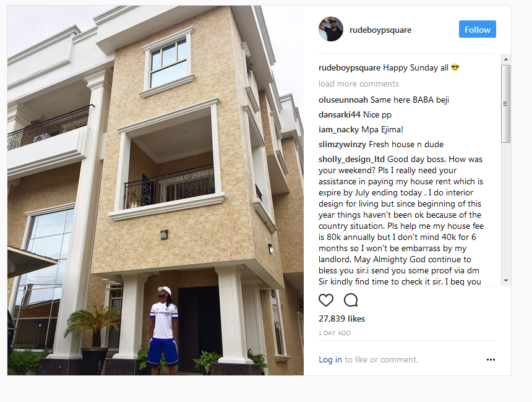Screen dimensions: 532x402
Task: Open the three-dot more options menu
Action: coord(491,359)
